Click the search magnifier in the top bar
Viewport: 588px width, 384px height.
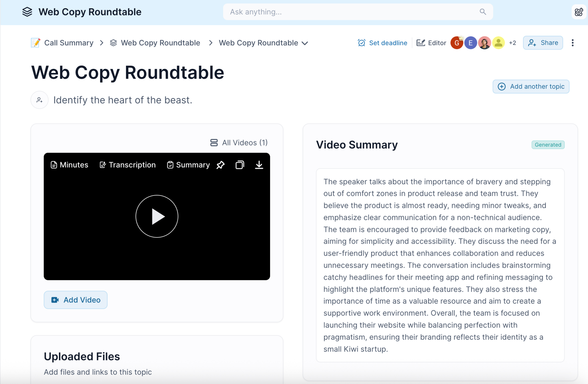(483, 12)
